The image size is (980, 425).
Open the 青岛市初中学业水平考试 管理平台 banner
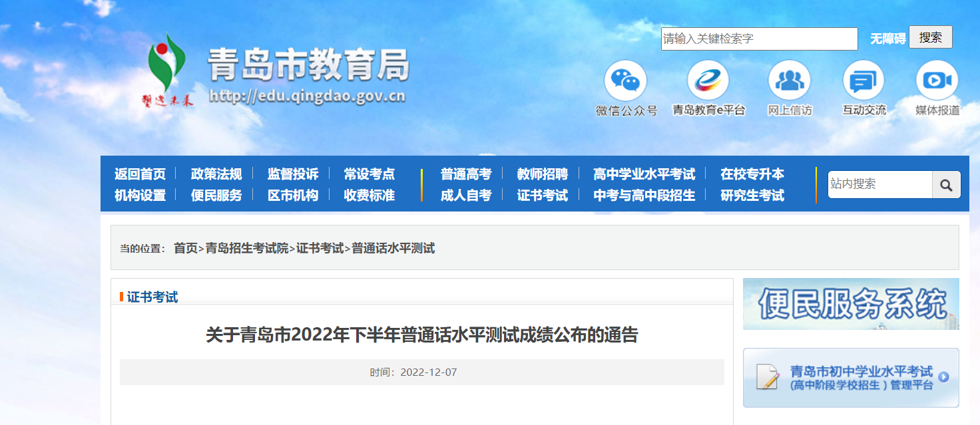[x=851, y=378]
